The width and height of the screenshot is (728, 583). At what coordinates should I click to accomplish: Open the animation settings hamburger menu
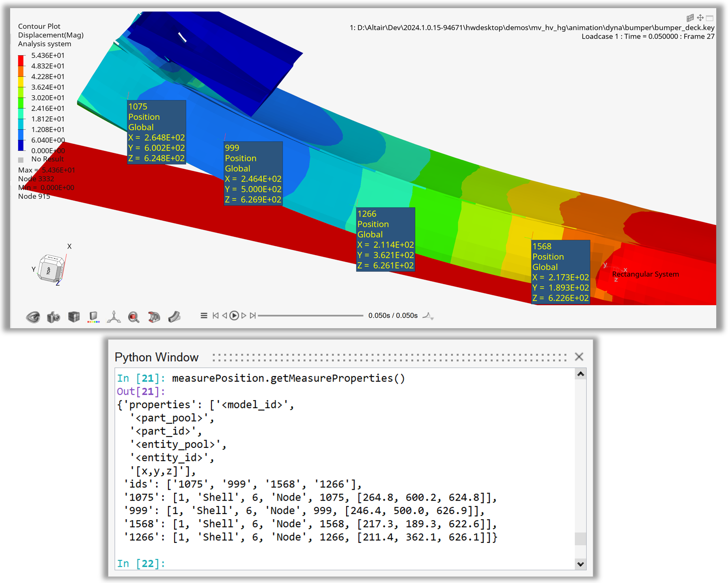pos(204,315)
